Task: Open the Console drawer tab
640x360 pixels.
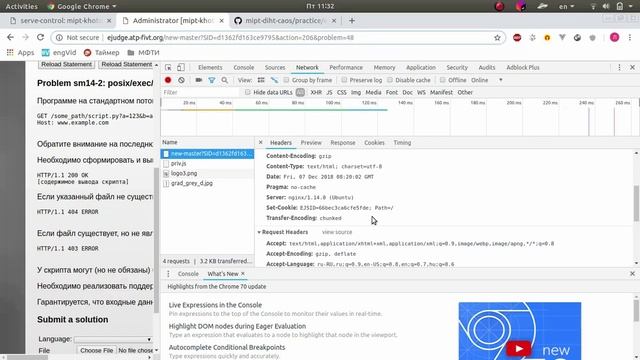Action: point(188,273)
